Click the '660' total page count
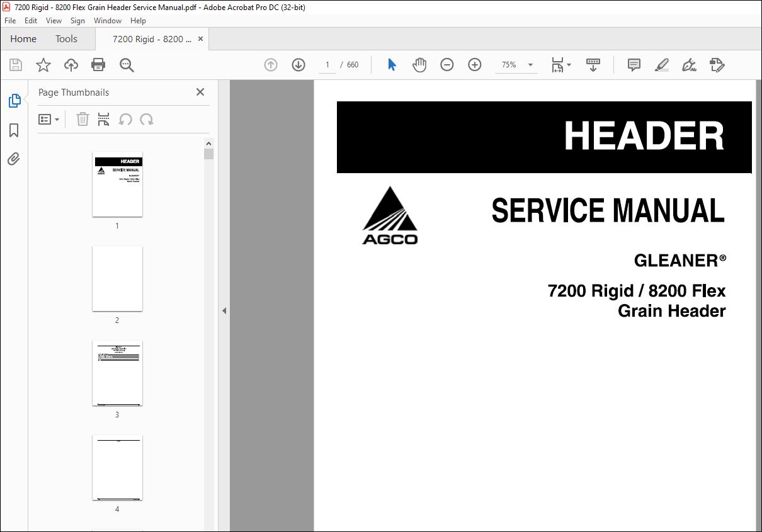The height and width of the screenshot is (532, 762). click(x=353, y=65)
